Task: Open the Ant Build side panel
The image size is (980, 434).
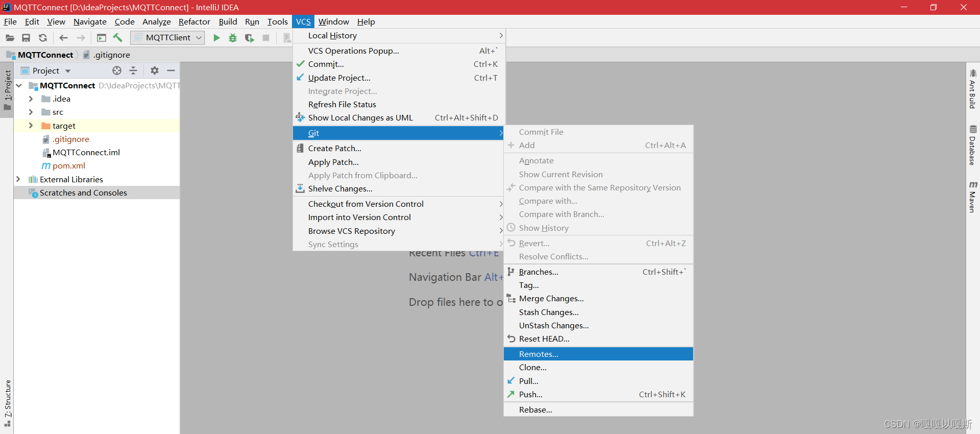Action: point(972,88)
